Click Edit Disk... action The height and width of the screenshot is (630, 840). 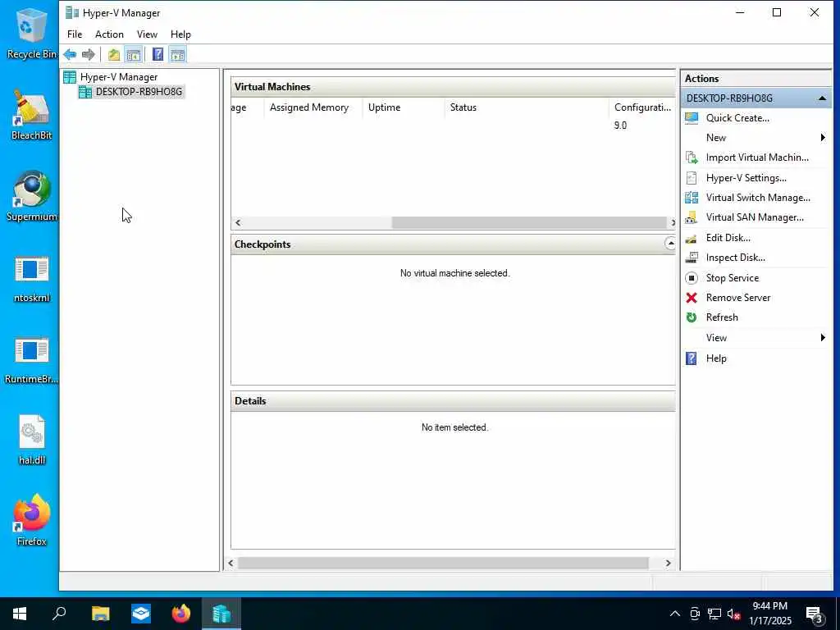pos(728,238)
